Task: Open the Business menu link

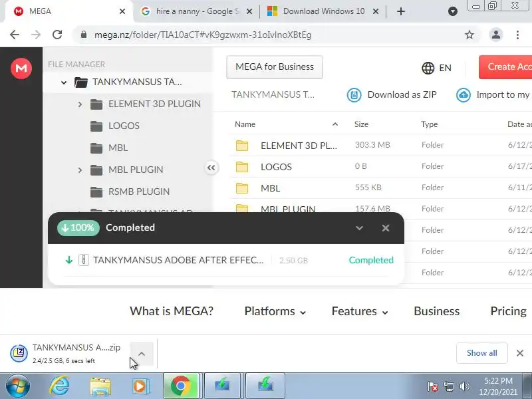Action: pyautogui.click(x=437, y=311)
